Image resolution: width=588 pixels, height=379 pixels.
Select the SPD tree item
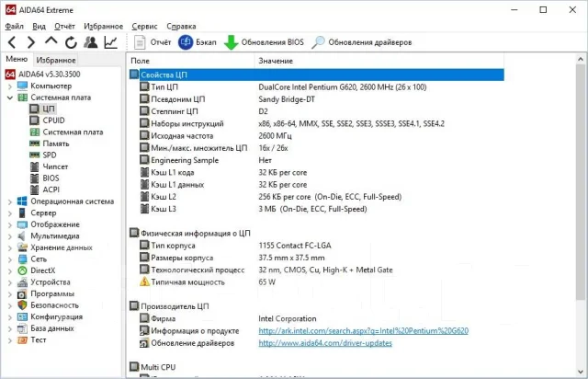click(43, 155)
